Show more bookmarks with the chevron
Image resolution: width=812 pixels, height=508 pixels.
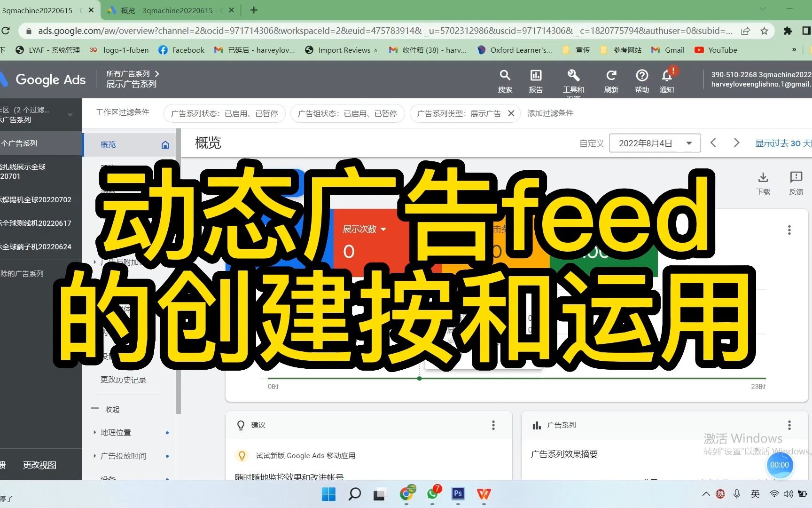[794, 50]
